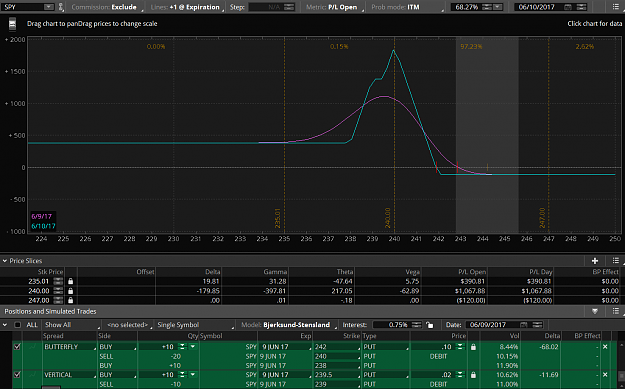Open the calendar icon next to 06/10/2017

[x=568, y=7]
